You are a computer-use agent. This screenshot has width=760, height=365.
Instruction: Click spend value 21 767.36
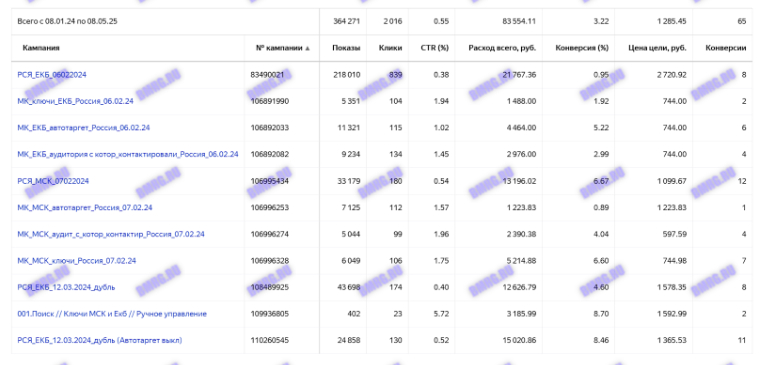(519, 75)
